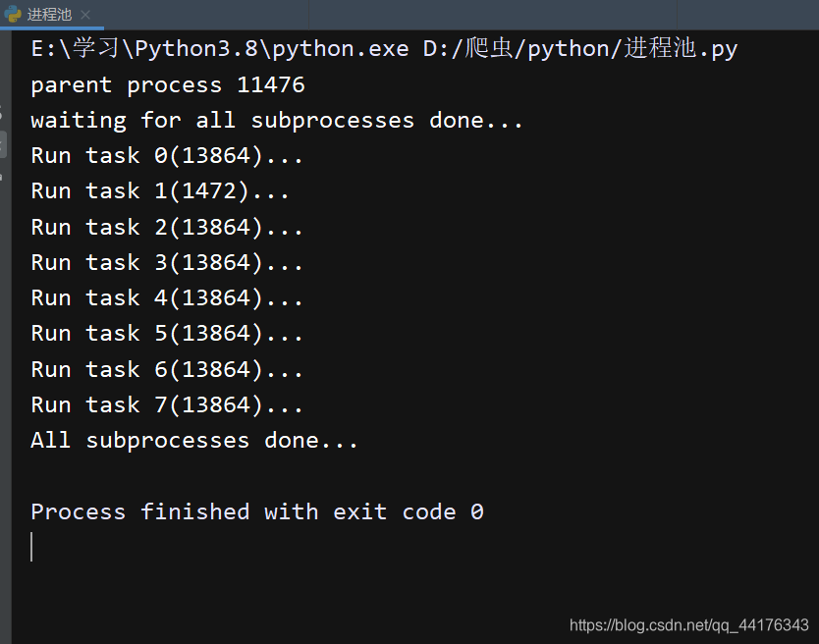Image resolution: width=819 pixels, height=644 pixels.
Task: Click the 'All subprocesses done...' line
Action: tap(194, 441)
